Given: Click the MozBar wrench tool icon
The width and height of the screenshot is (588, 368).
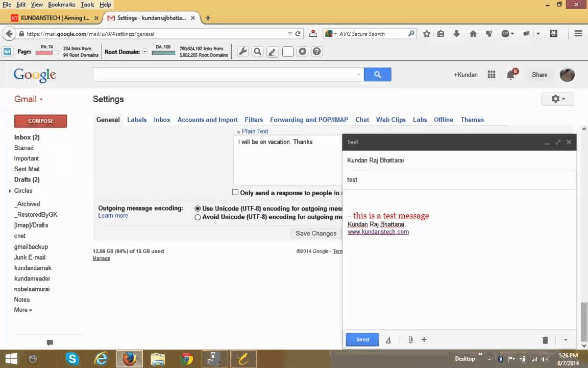Looking at the screenshot, I should [243, 52].
